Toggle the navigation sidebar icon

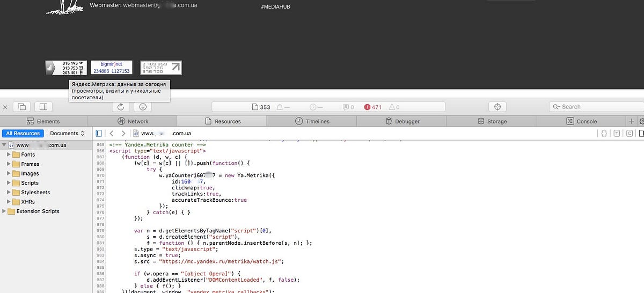click(x=99, y=133)
